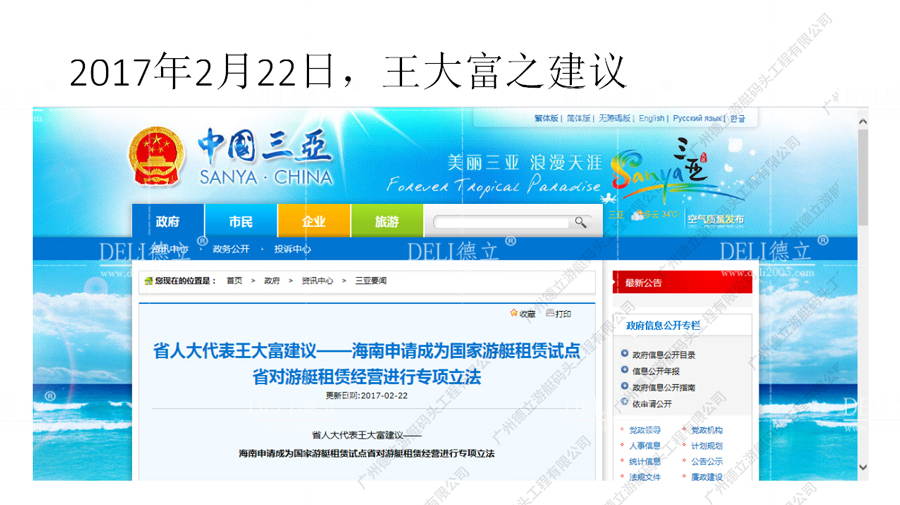Screen dimensions: 900x505
Task: Click 首页 in the breadcrumb
Action: click(x=234, y=281)
